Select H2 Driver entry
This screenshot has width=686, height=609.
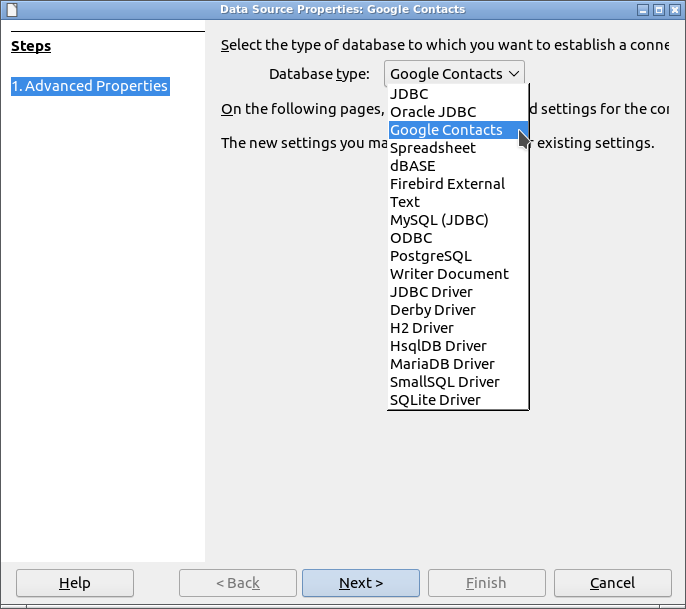(x=458, y=328)
